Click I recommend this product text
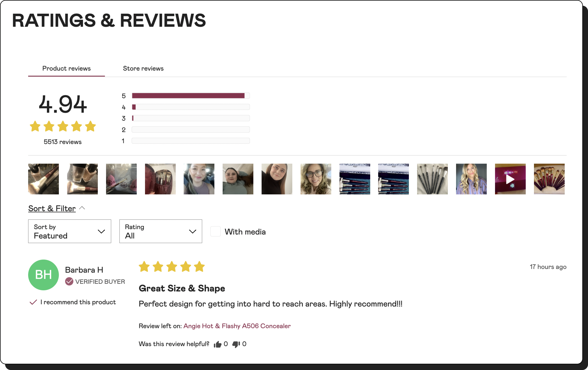 [x=78, y=302]
